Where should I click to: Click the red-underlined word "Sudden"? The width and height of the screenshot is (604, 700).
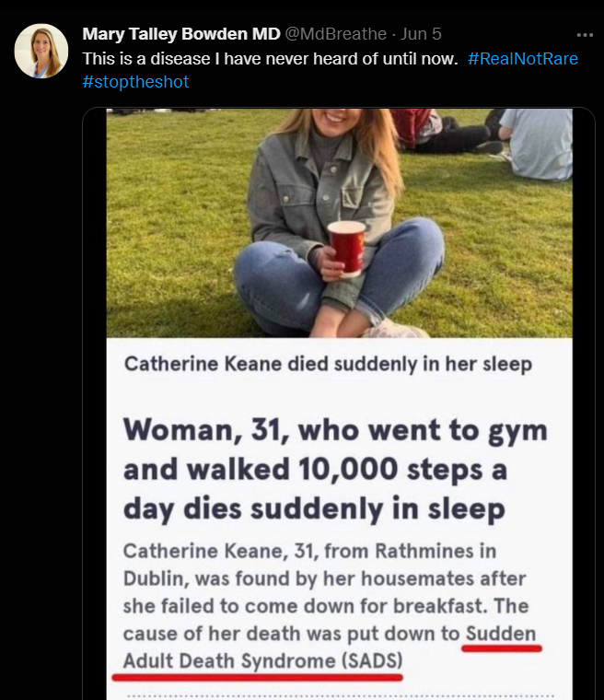pos(500,634)
